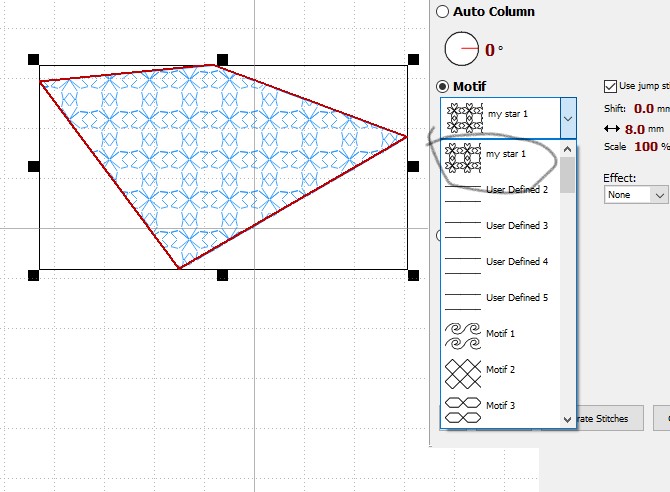Click the Scale value 100 %

[x=646, y=147]
